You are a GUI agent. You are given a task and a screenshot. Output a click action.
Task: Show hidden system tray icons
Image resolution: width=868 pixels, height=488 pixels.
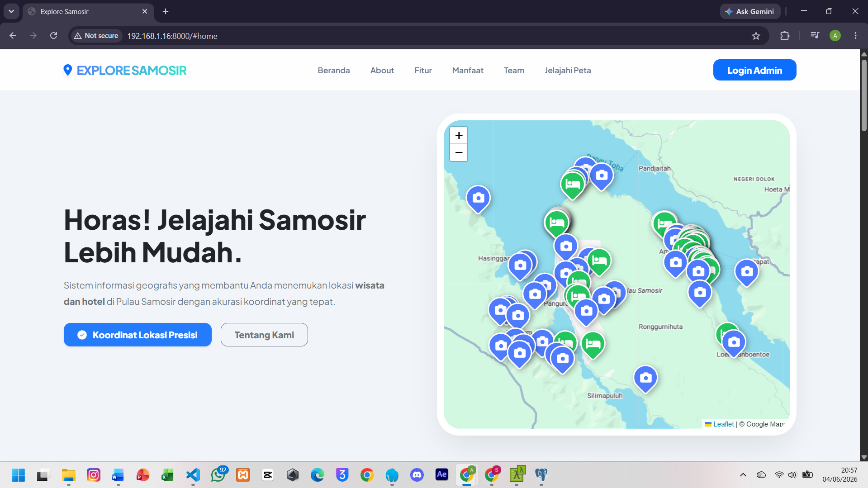743,475
